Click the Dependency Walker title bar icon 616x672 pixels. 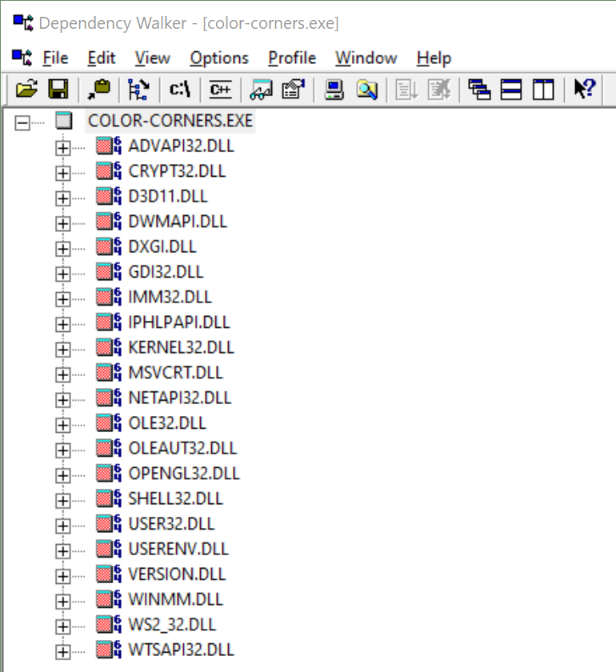(22, 22)
